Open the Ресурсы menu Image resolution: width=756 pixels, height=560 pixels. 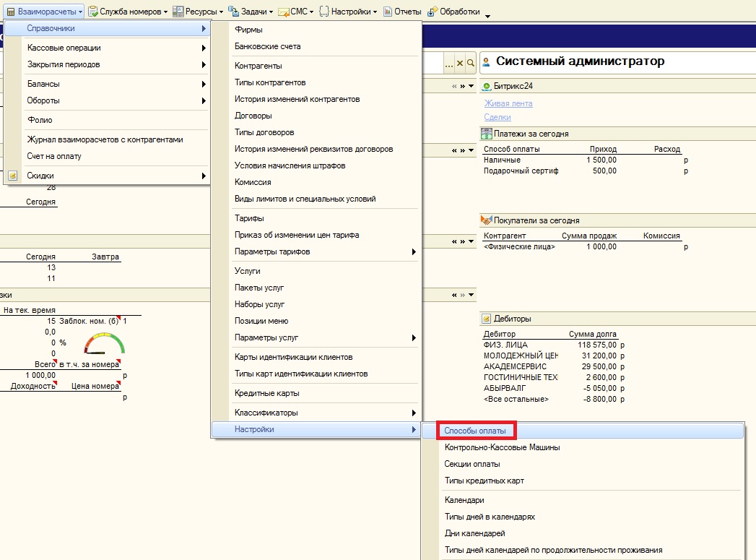pos(198,12)
